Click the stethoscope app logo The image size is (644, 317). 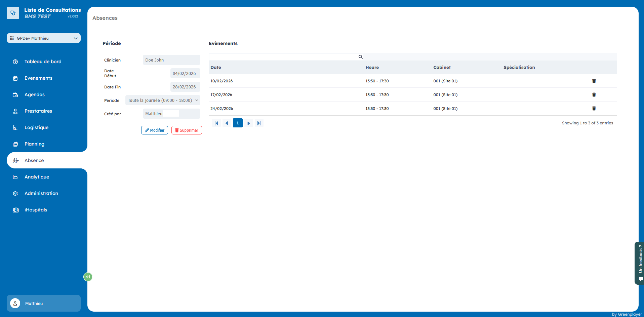[13, 13]
